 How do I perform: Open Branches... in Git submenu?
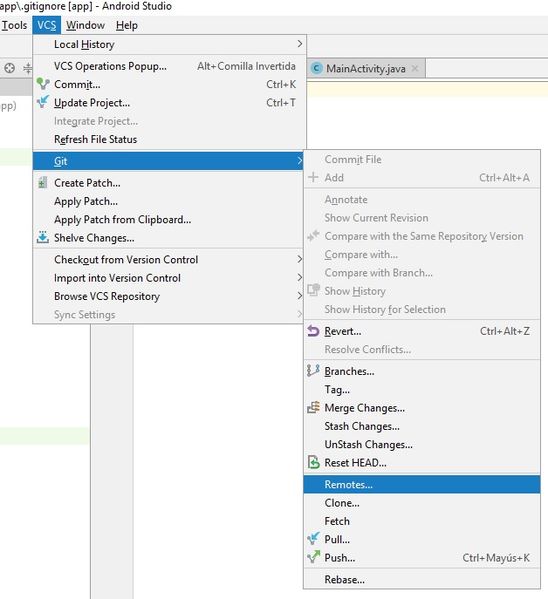422,371
